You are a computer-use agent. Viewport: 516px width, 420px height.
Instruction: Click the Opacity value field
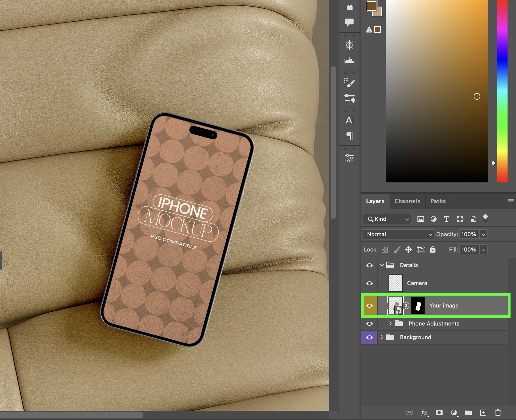pos(469,234)
